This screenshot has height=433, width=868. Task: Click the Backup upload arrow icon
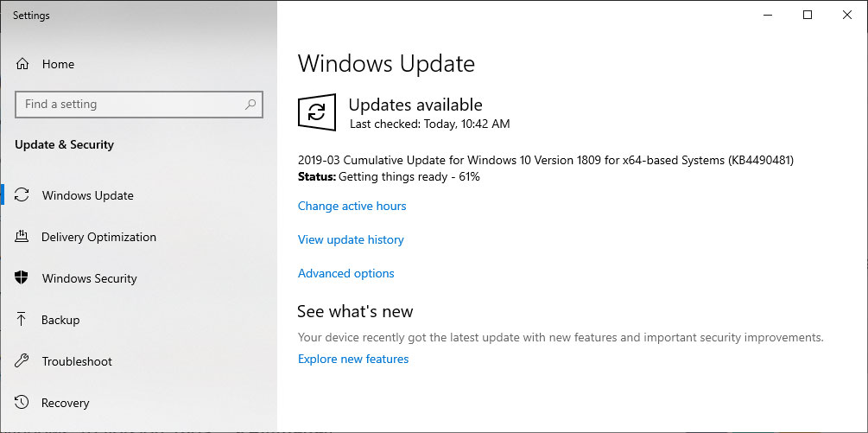pos(21,320)
